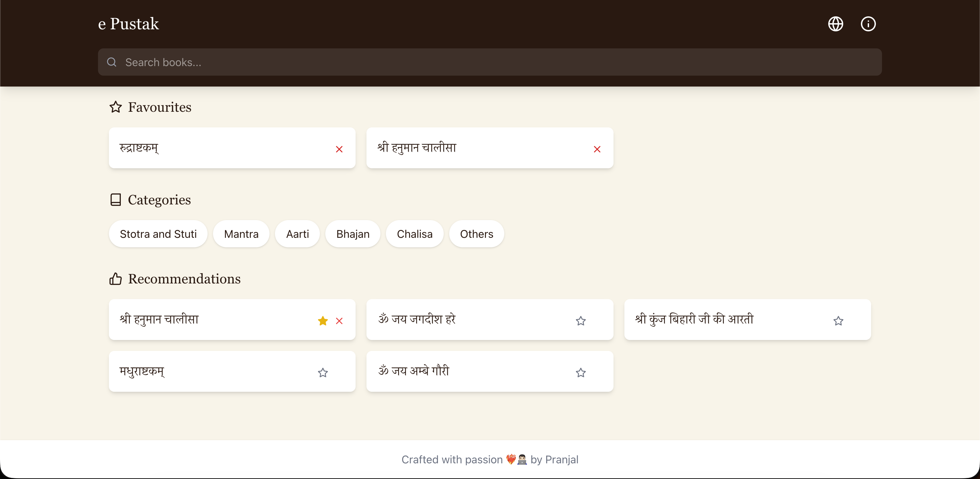Open the language globe icon

(x=835, y=24)
